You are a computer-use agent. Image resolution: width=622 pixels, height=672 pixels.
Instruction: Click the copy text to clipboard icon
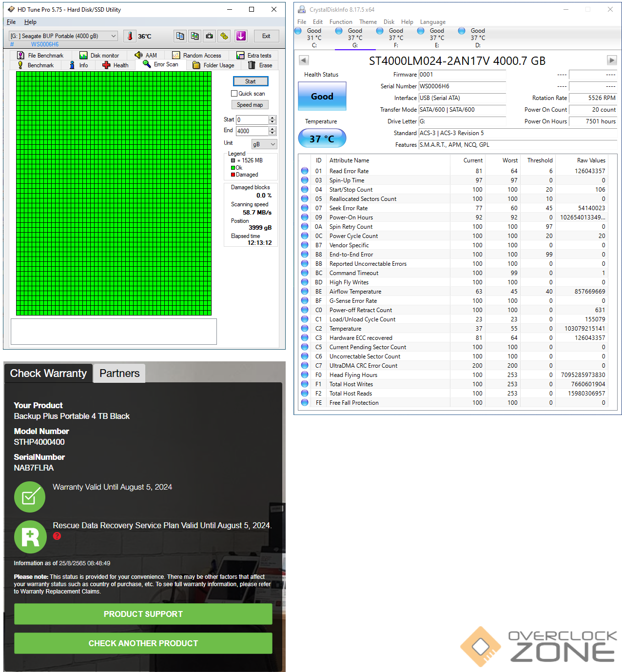coord(180,36)
